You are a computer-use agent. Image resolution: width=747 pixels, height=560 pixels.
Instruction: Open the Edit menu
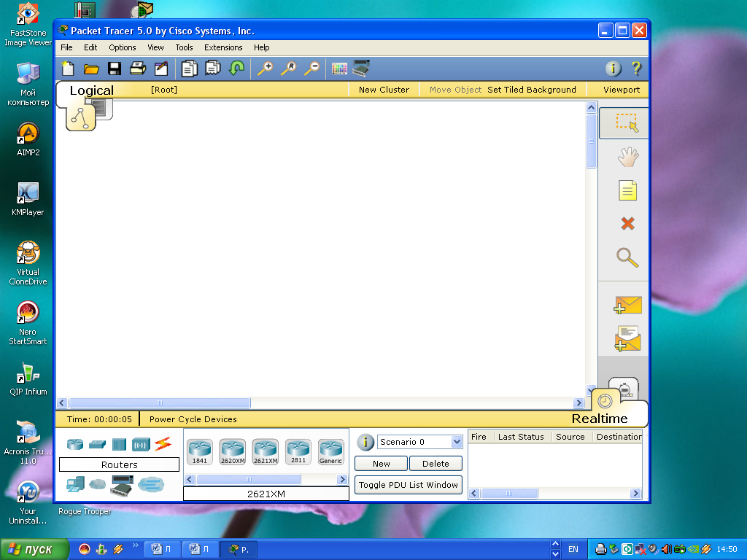tap(90, 47)
